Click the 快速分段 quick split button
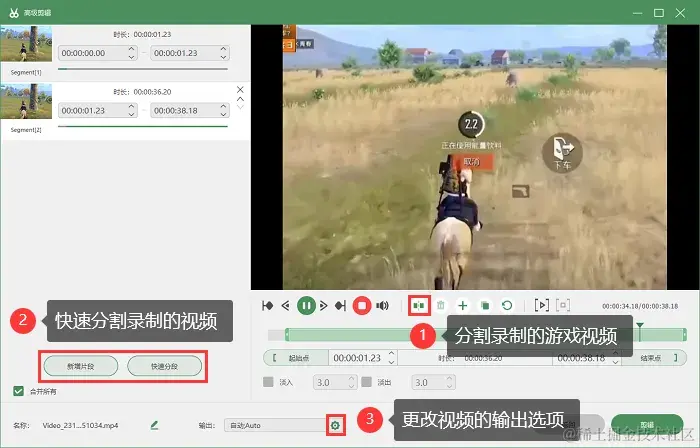Image resolution: width=700 pixels, height=448 pixels. (x=164, y=366)
